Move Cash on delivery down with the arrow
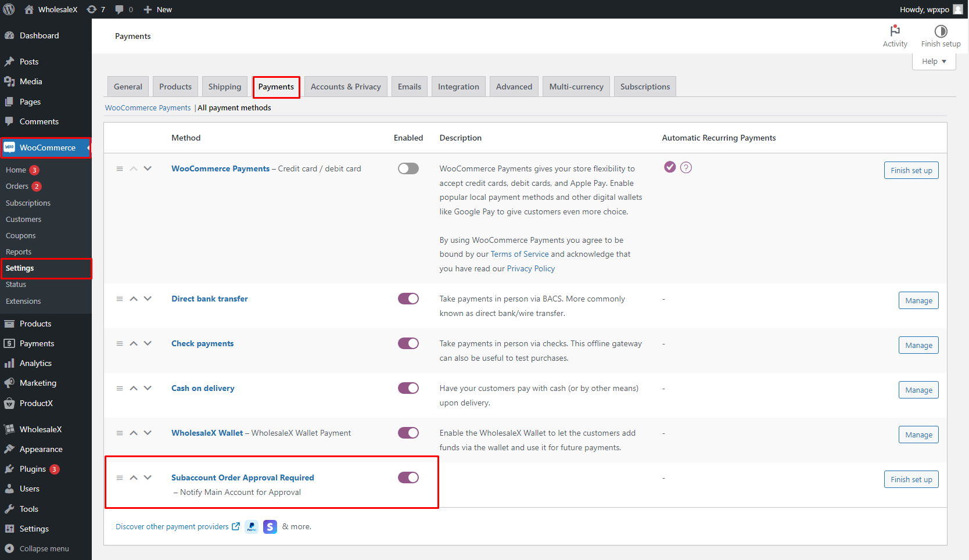This screenshot has height=560, width=969. (148, 388)
